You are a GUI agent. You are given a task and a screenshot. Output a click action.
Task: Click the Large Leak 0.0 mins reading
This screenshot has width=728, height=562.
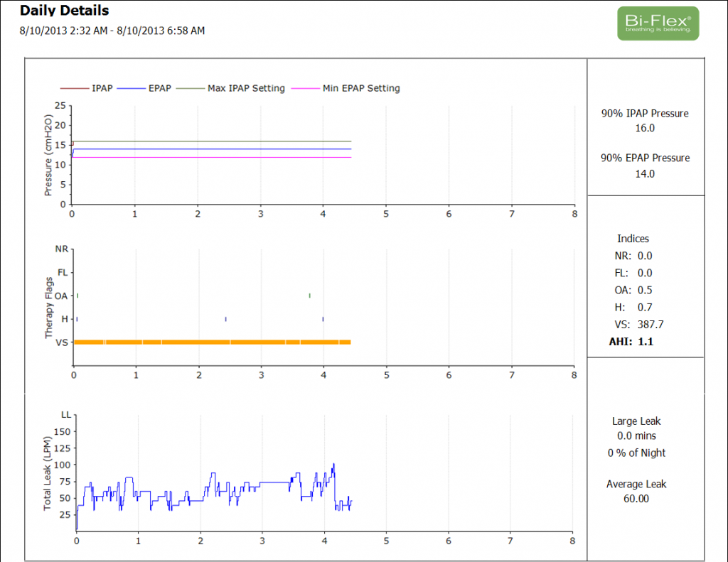pos(636,436)
